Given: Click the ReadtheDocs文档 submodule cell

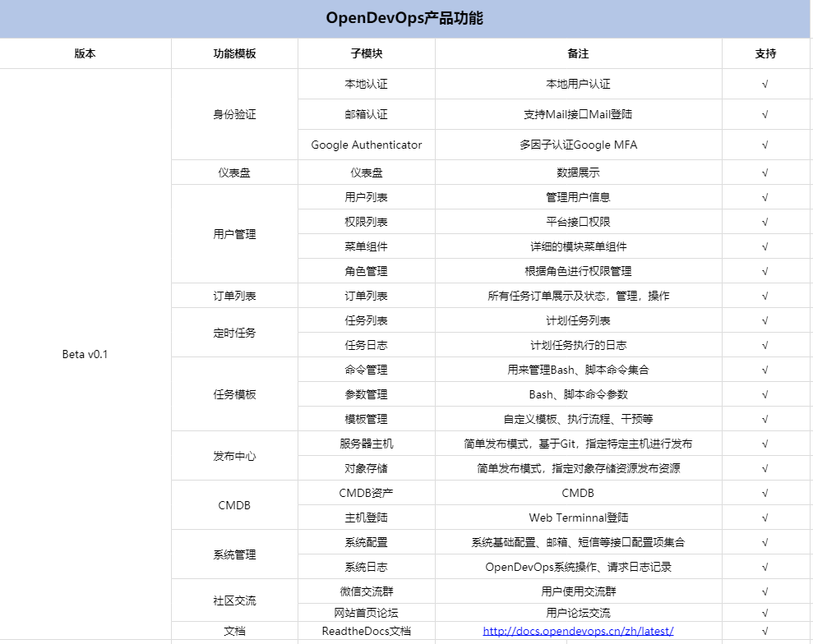Looking at the screenshot, I should 367,631.
